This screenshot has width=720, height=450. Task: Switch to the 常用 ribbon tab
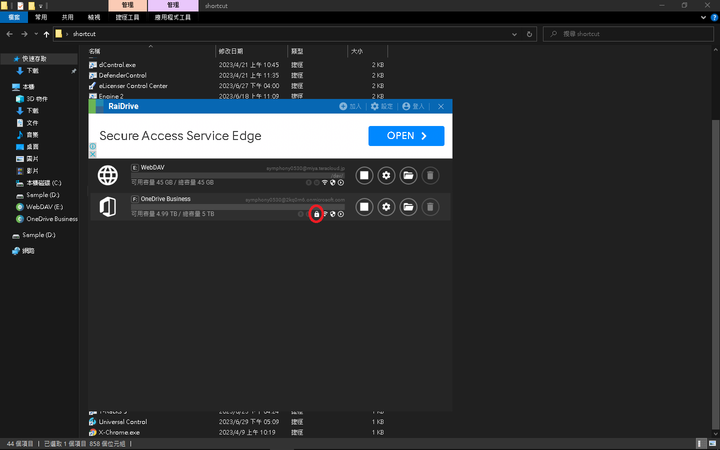(x=41, y=17)
